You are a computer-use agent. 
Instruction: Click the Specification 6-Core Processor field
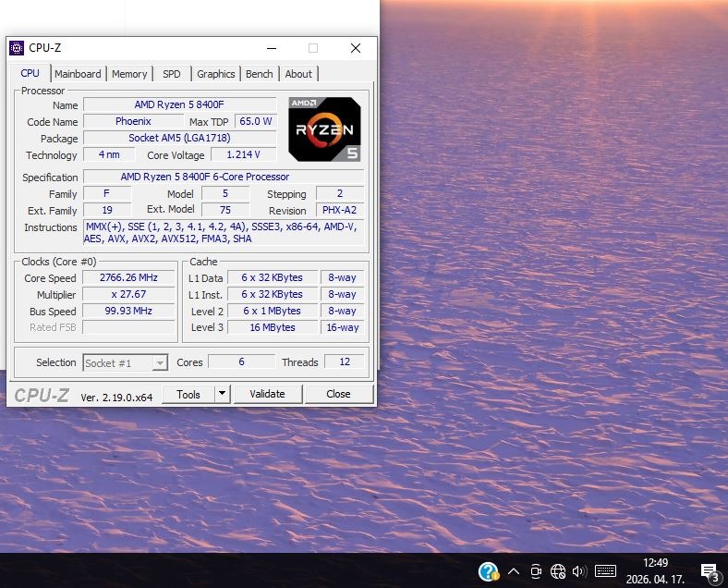(x=224, y=177)
